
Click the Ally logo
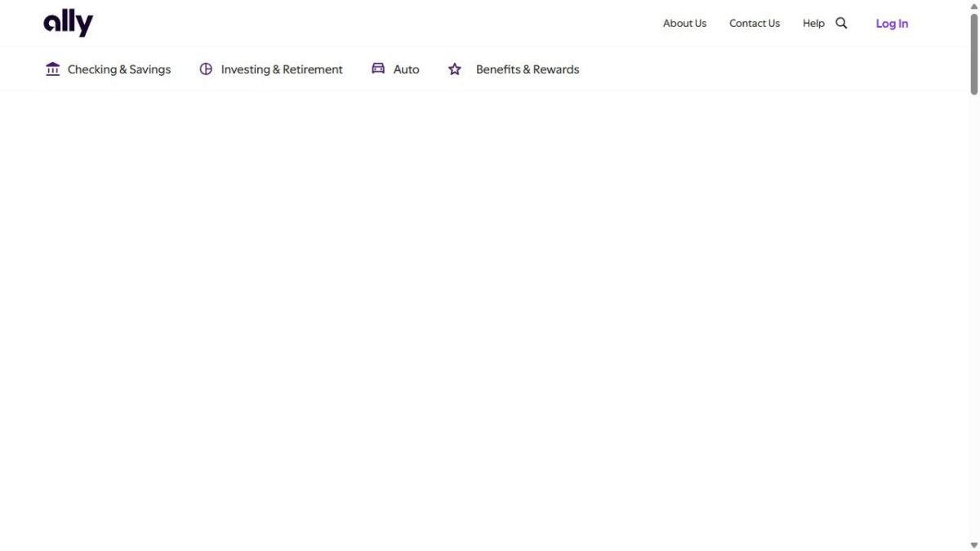(68, 24)
